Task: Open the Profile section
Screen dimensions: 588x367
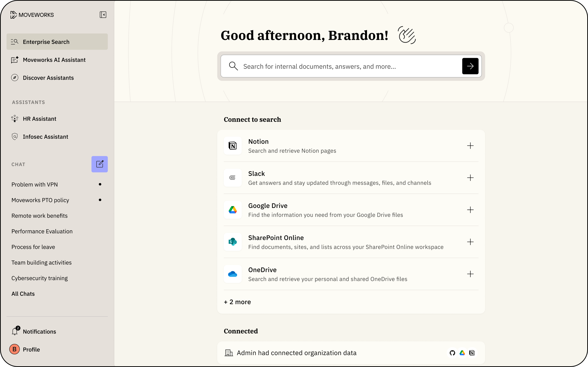Action: [31, 349]
